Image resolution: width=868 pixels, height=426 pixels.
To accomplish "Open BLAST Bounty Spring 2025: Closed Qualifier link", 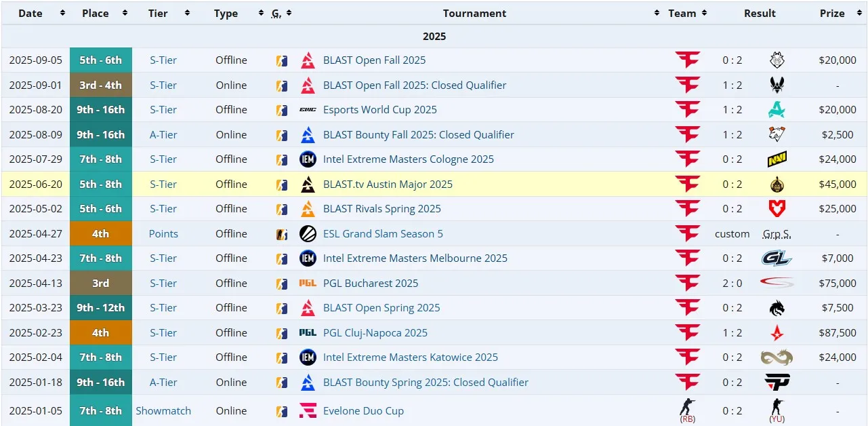I will click(426, 383).
